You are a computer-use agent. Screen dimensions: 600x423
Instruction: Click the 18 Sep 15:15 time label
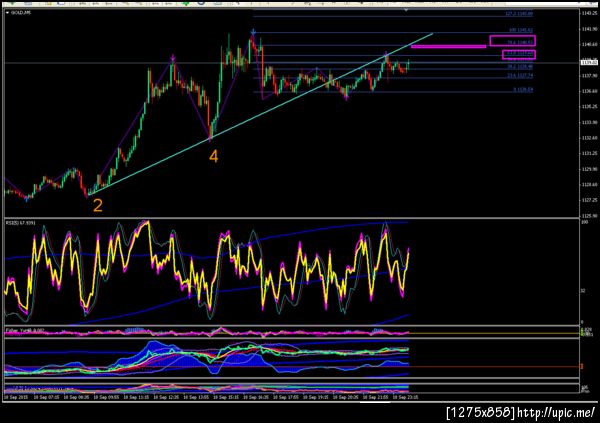pos(226,397)
